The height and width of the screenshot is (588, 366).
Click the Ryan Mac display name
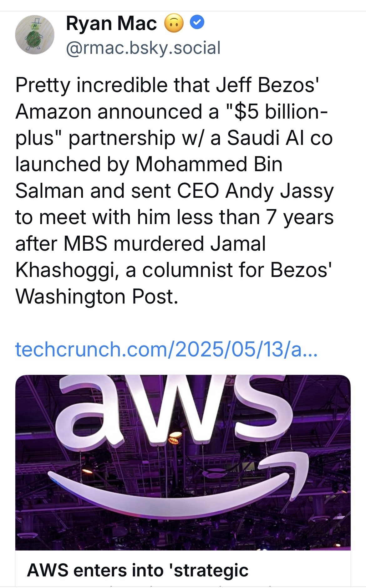point(111,23)
